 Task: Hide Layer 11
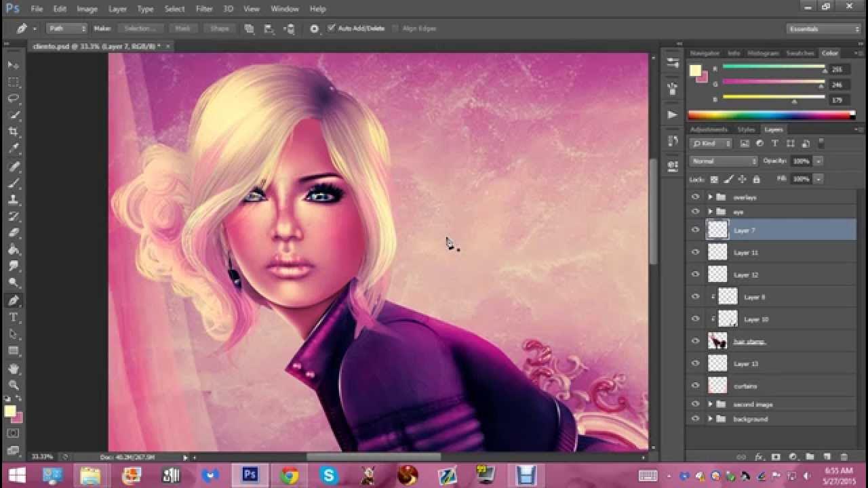click(695, 252)
